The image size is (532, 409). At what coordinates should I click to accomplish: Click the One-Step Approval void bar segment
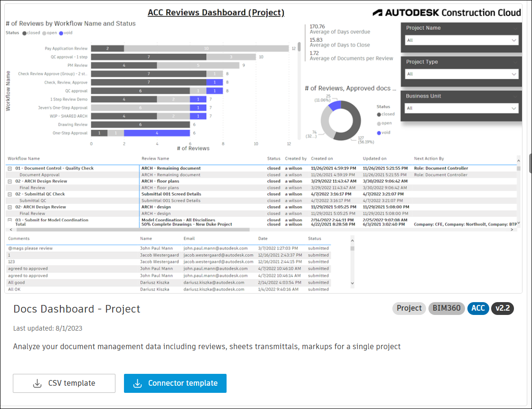(x=157, y=133)
